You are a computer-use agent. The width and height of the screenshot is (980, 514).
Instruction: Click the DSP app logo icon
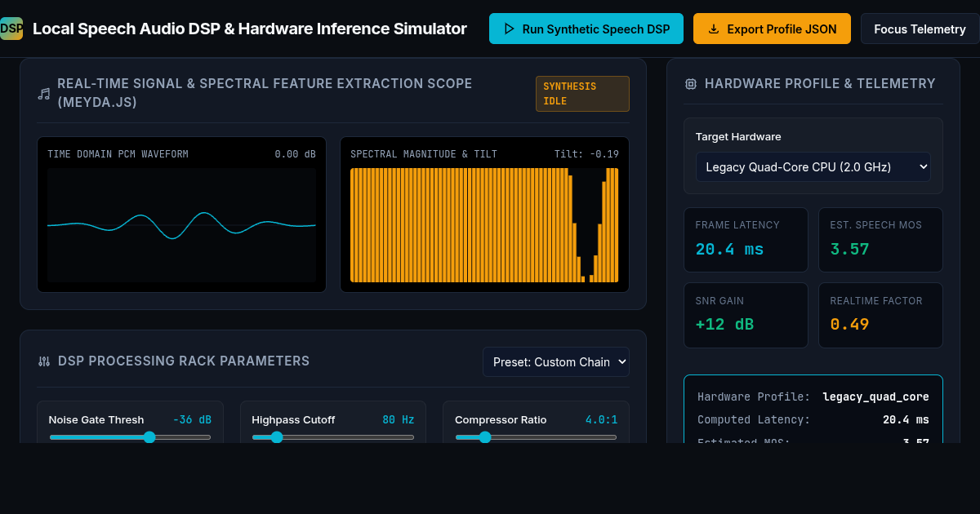pyautogui.click(x=11, y=29)
